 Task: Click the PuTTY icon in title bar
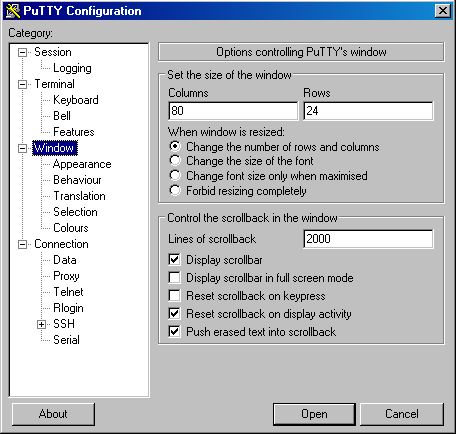click(13, 11)
